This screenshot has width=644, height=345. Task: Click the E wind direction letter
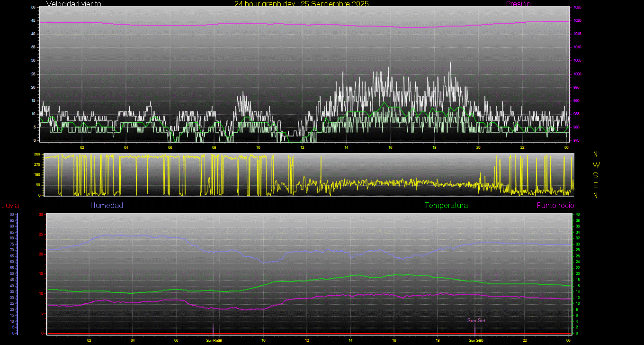point(596,185)
